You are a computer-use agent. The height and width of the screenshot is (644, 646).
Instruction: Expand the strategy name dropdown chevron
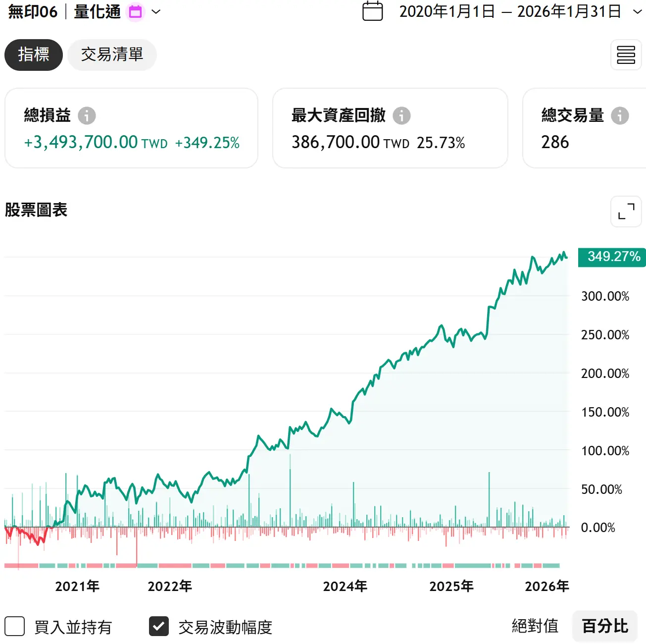[x=156, y=12]
